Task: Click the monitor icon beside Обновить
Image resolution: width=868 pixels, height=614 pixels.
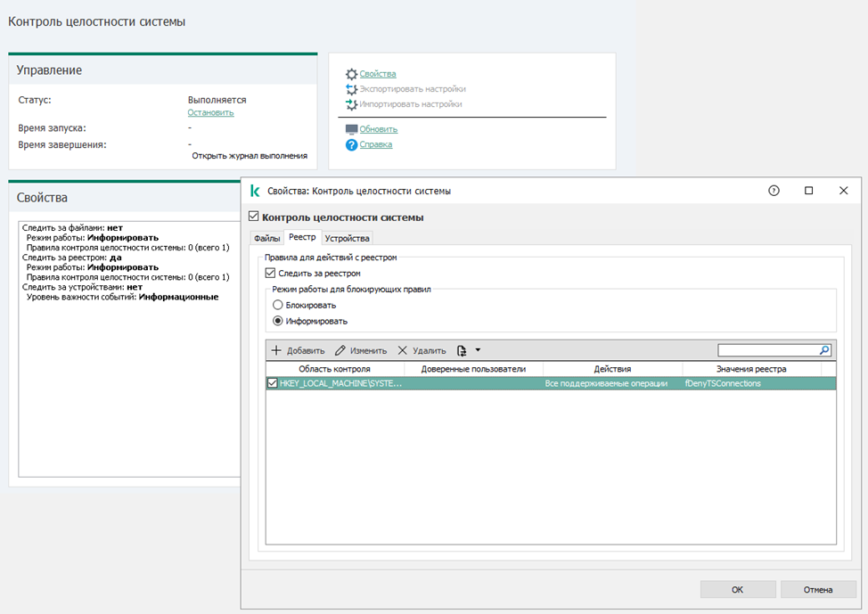Action: tap(351, 129)
